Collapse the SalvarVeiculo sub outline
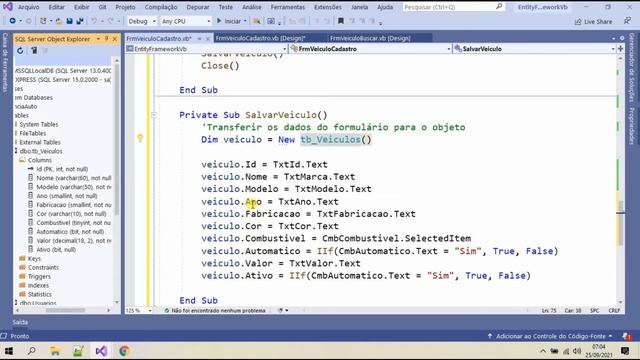Image resolution: width=640 pixels, height=360 pixels. (154, 115)
